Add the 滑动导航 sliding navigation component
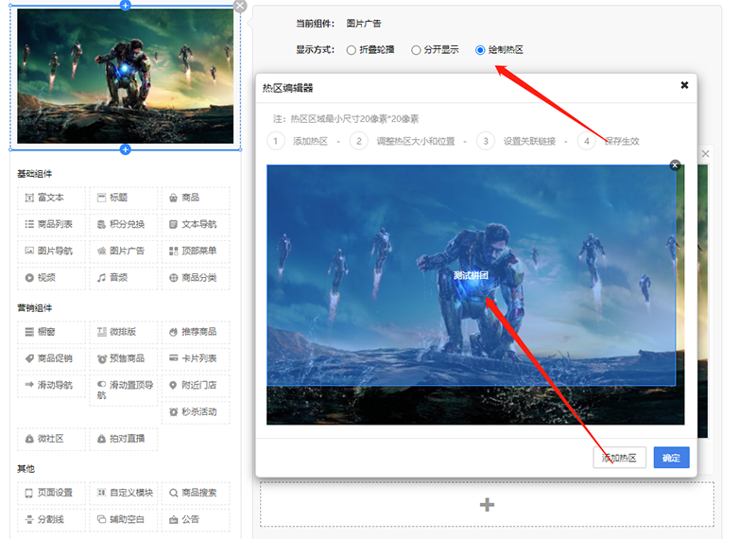756x539 pixels. click(51, 385)
